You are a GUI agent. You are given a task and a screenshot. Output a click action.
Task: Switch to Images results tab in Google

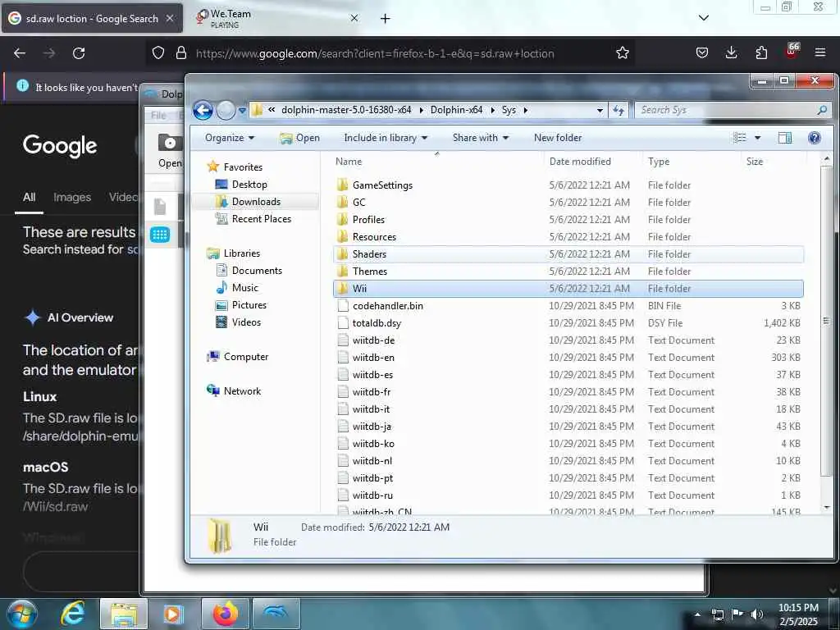pos(72,197)
